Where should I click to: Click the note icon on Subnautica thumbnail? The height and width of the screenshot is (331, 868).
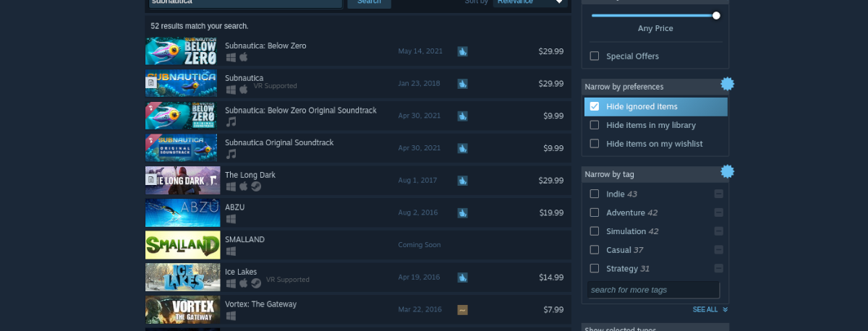[x=151, y=84]
